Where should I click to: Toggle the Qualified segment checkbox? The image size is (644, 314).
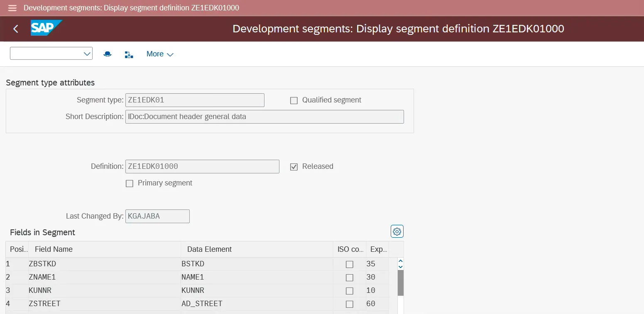[294, 100]
